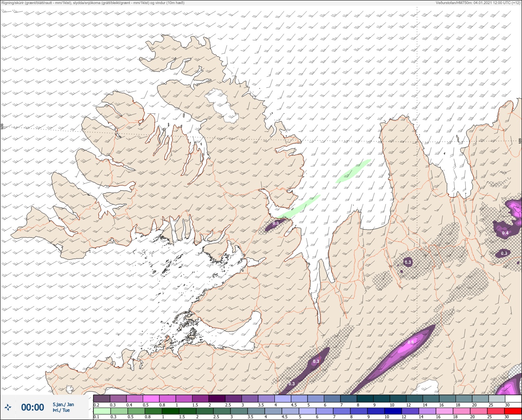The width and height of the screenshot is (522, 420).
Task: Pick the pale green legend swatch labeled 0.1
Action: [x=102, y=410]
